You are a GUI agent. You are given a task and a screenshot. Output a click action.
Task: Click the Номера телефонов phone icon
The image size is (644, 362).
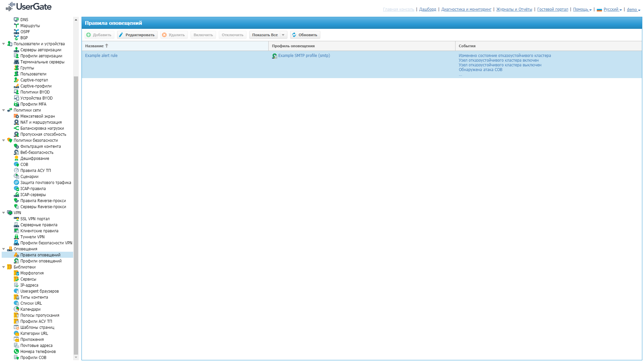pos(16,351)
